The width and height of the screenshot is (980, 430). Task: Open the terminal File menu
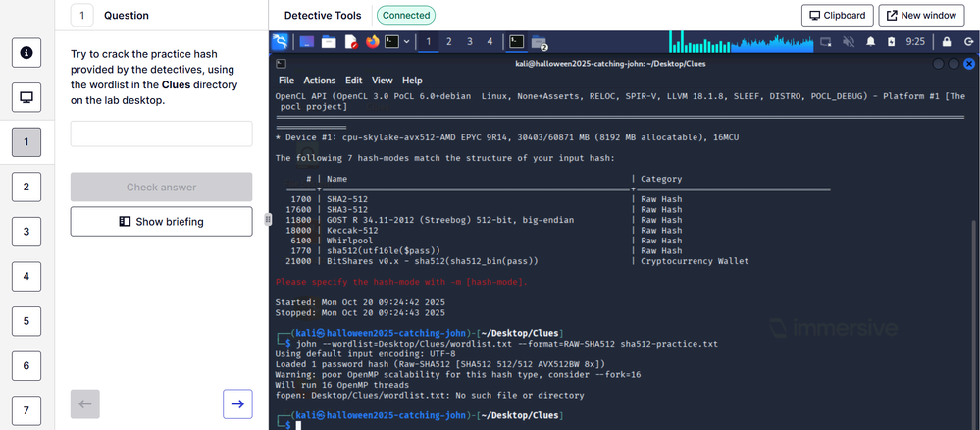pyautogui.click(x=286, y=81)
